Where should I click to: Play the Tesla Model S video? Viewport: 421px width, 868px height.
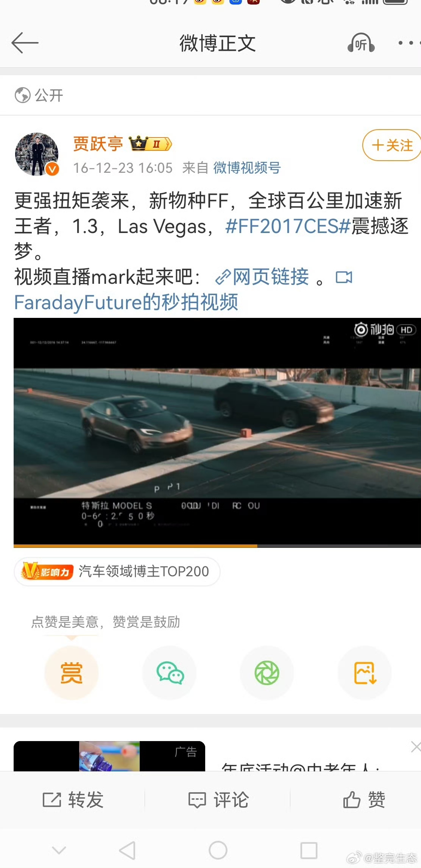[217, 432]
